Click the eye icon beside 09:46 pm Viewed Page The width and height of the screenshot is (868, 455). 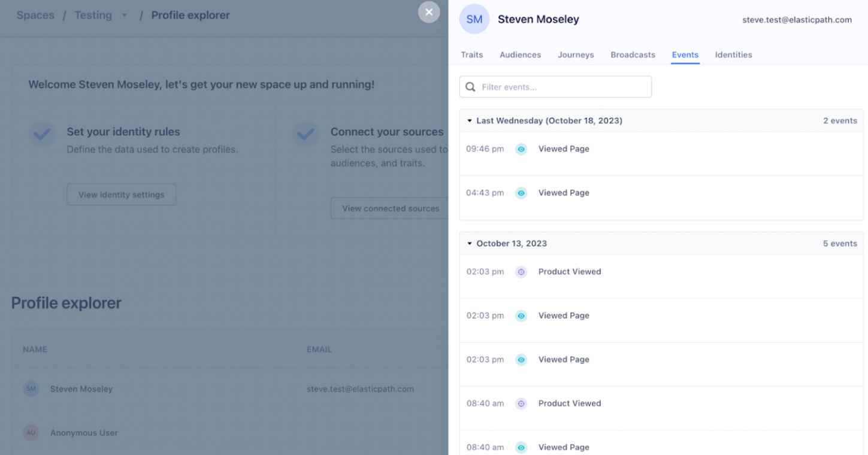[x=521, y=149]
